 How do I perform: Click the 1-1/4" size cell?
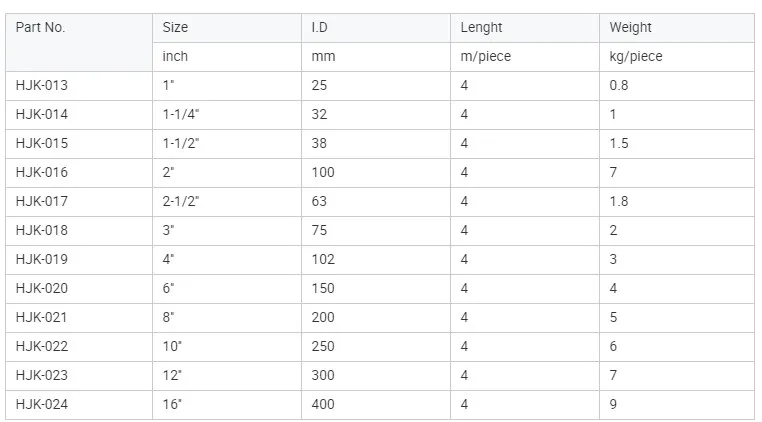tap(179, 115)
